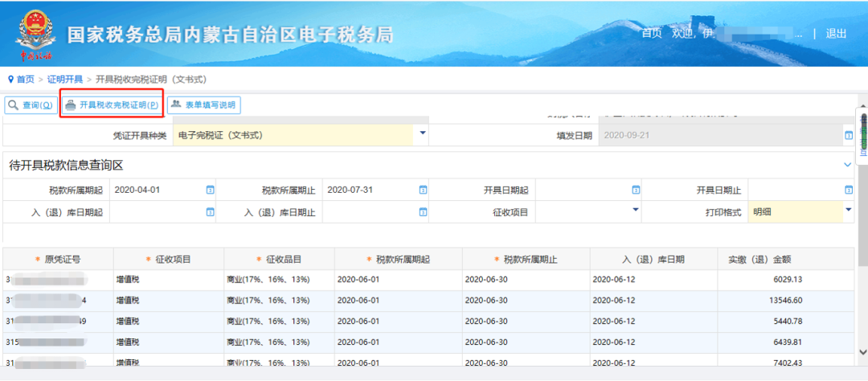Select row with amount 7402.43
This screenshot has width=868, height=381.
click(x=429, y=361)
